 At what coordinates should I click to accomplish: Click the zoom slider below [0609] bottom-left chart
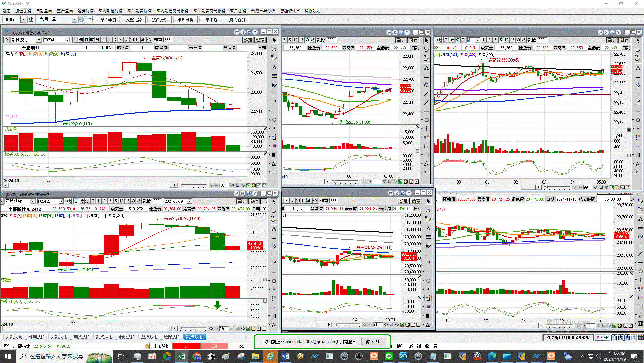[193, 328]
